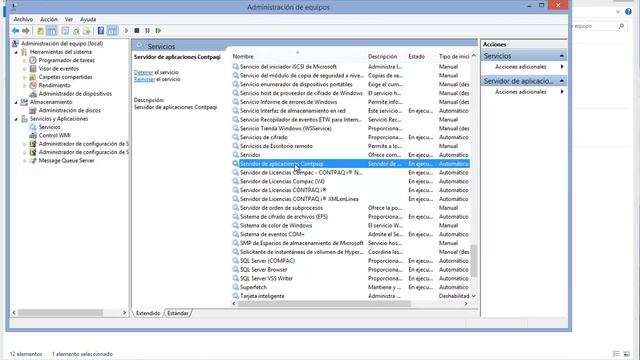Image resolution: width=640 pixels, height=360 pixels.
Task: Collapse the Herramientas del sistema node
Action: pos(16,52)
